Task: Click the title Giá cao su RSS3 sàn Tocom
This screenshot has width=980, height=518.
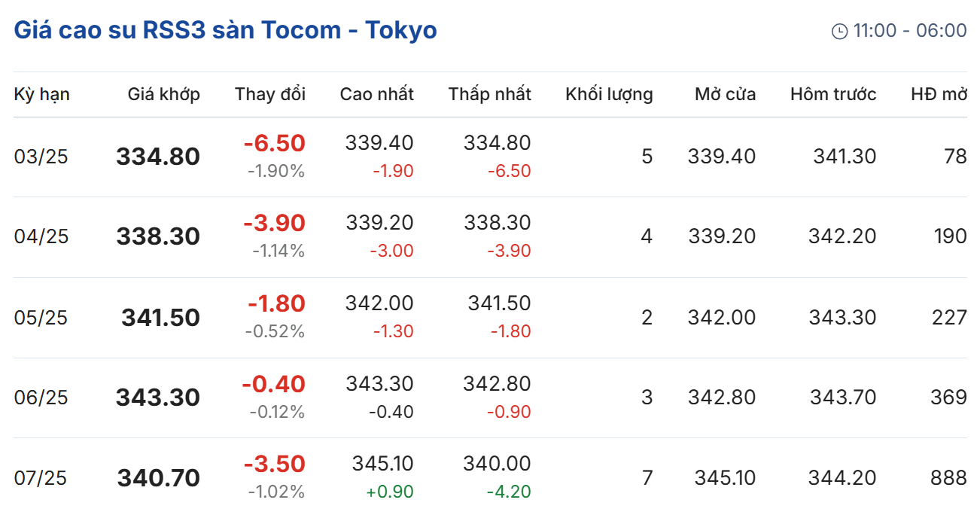Action: pyautogui.click(x=225, y=30)
